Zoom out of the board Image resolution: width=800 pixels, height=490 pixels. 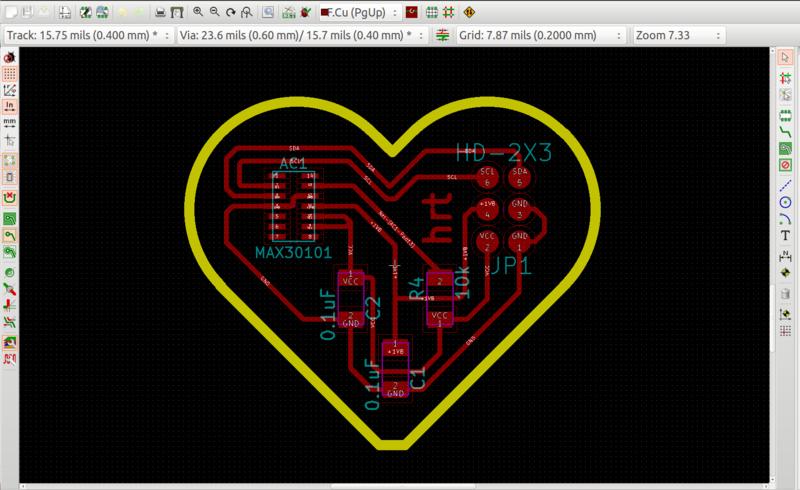tap(214, 12)
